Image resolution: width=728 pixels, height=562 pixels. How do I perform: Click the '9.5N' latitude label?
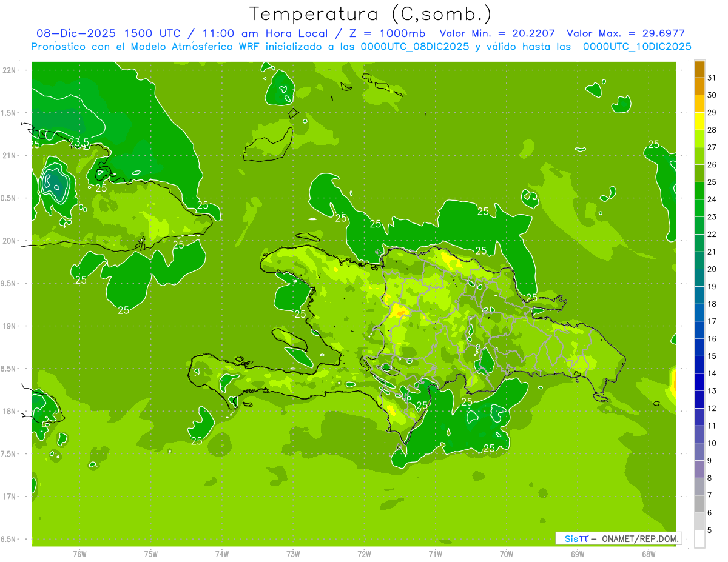[8, 283]
